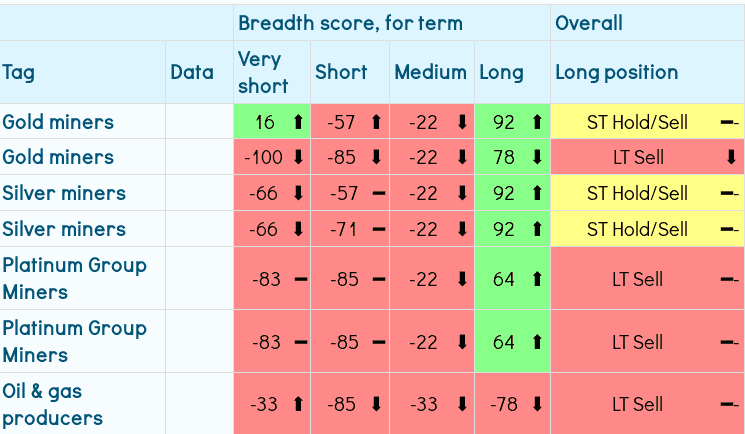Sort by the Very short column header

coord(262,72)
